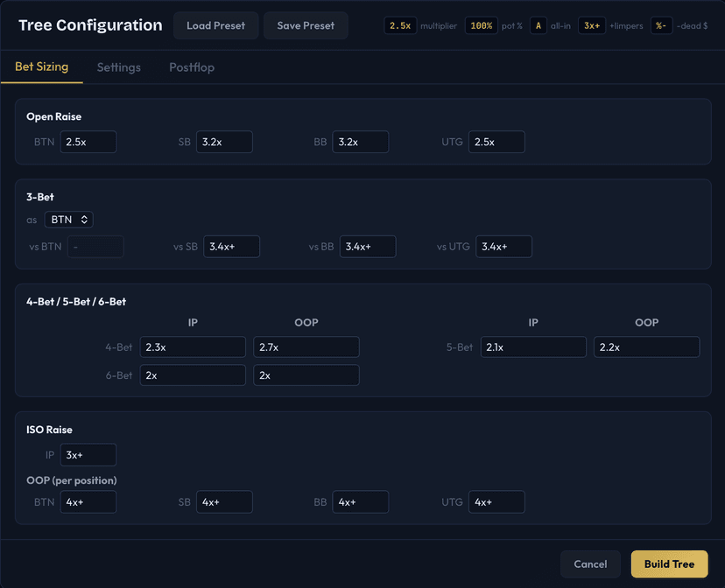Image resolution: width=725 pixels, height=588 pixels.
Task: Edit the 5-Bet IP size field
Action: (x=533, y=346)
